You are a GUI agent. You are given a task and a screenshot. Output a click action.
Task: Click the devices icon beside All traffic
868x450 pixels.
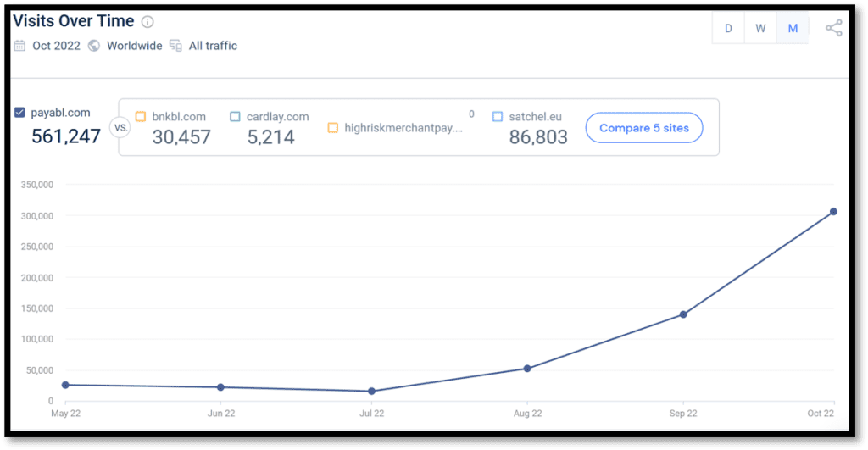pos(175,46)
